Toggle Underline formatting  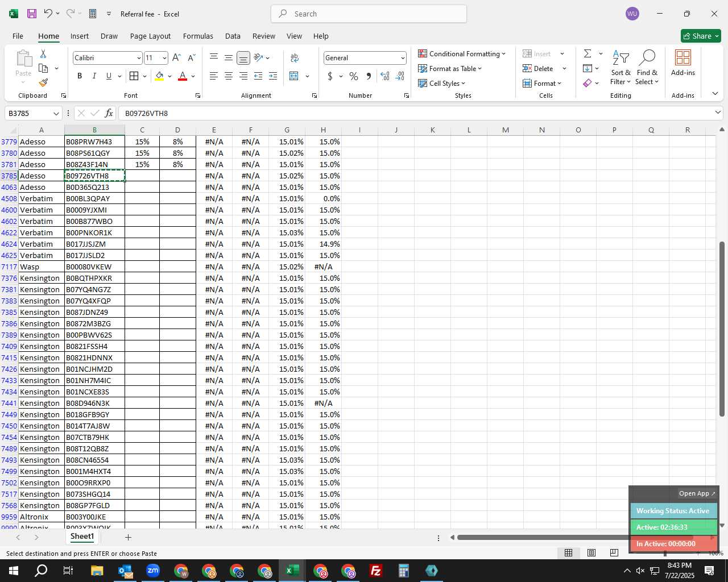tap(109, 76)
